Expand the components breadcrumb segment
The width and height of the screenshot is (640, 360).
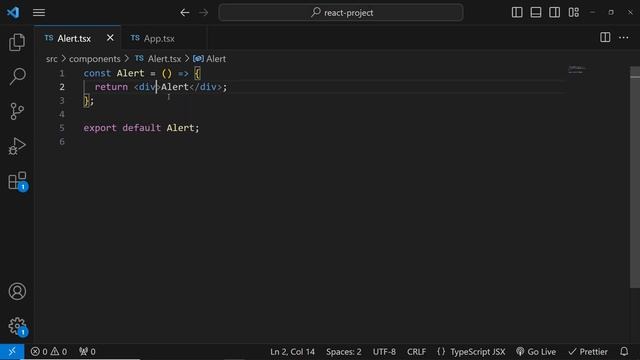coord(95,59)
